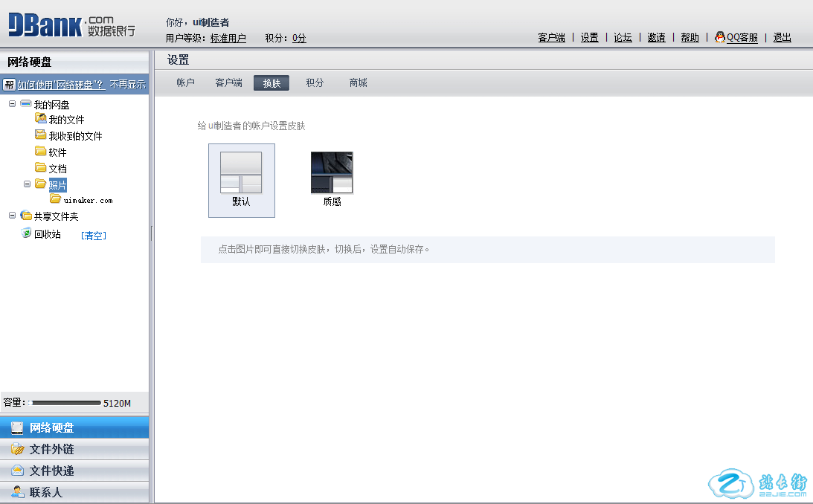Collapse the 共享文件夹 tree node
The height and width of the screenshot is (504, 813).
13,216
